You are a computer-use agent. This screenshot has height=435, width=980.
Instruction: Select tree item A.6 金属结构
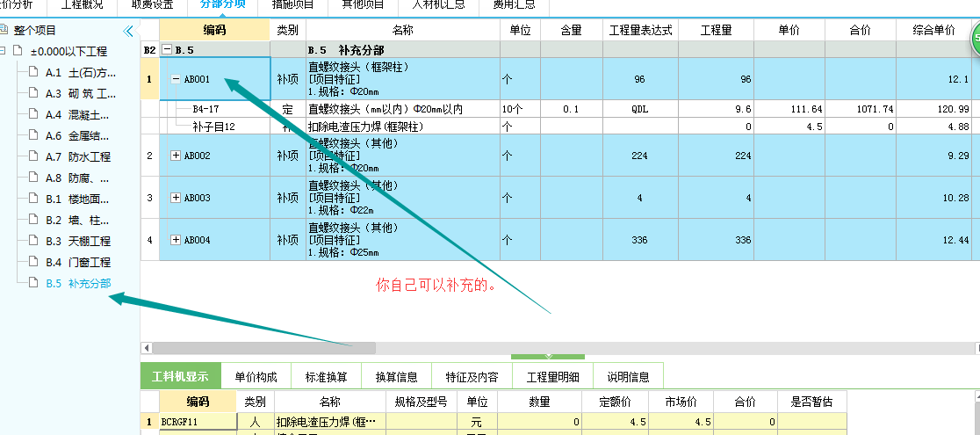pos(77,136)
